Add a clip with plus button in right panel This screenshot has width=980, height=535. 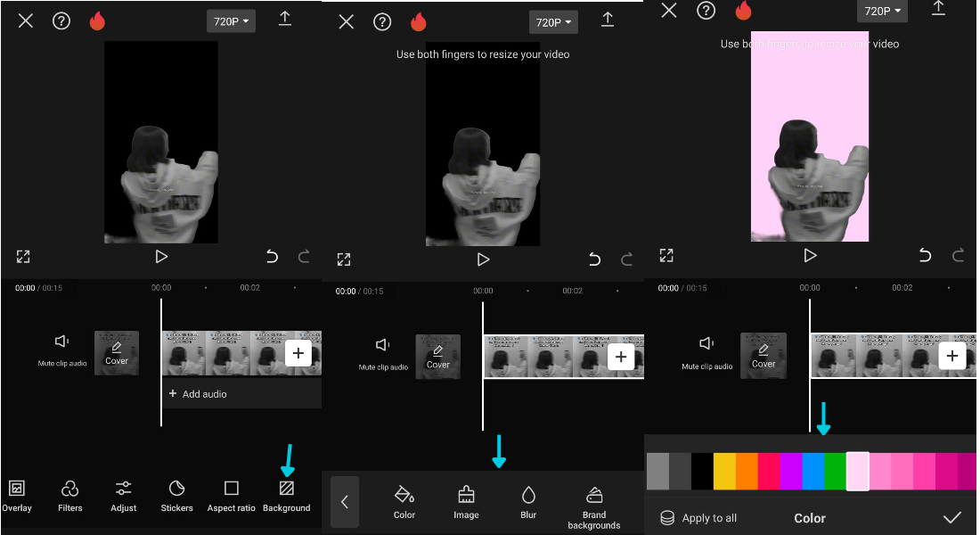pos(951,356)
